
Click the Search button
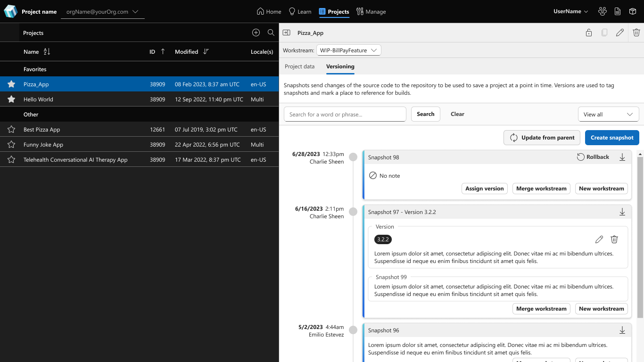(426, 114)
